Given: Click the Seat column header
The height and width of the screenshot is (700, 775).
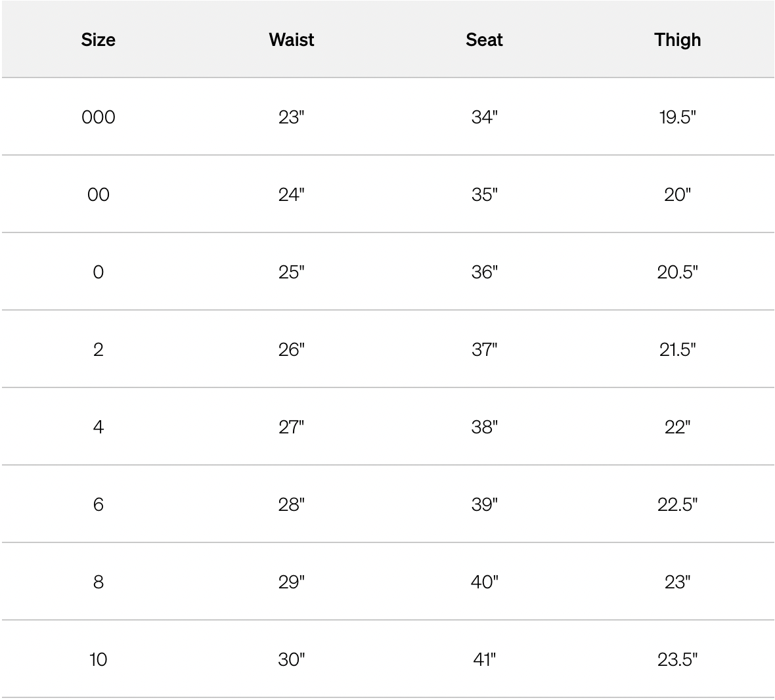Looking at the screenshot, I should coord(484,40).
